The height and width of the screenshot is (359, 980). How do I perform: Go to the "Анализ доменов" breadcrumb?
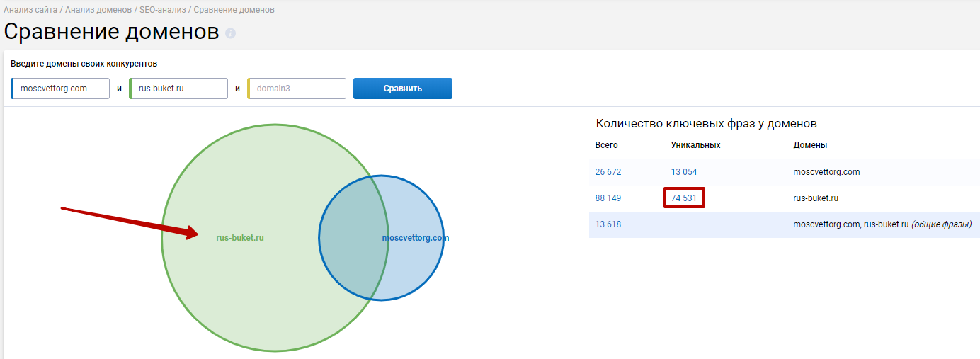(x=98, y=10)
